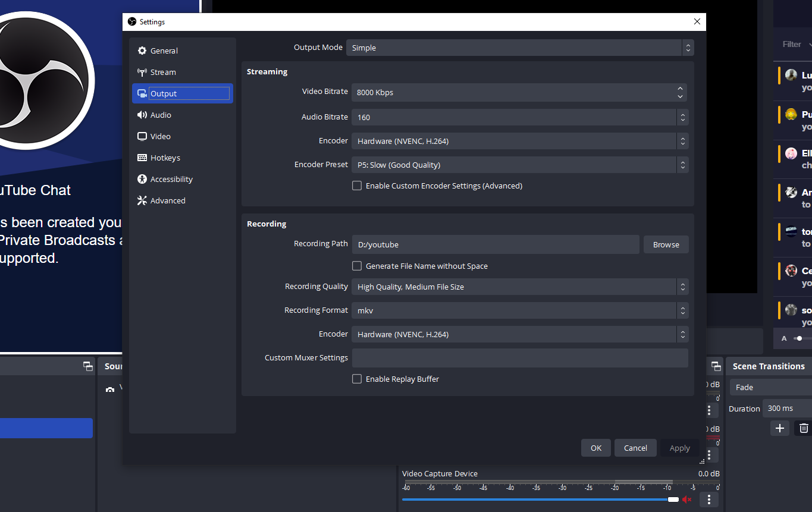The image size is (812, 512).
Task: Expand the Encoder Preset dropdown
Action: [x=519, y=165]
